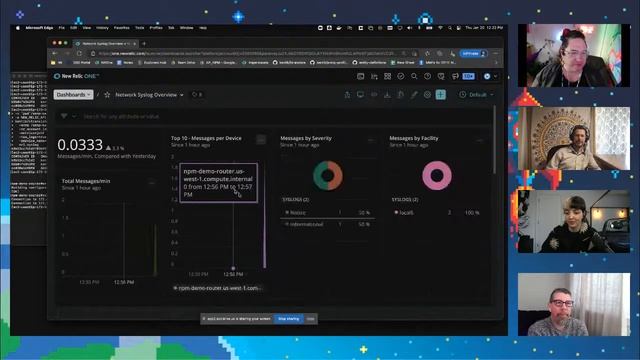Click the filter funnel icon
This screenshot has height=360, width=640.
[x=64, y=116]
